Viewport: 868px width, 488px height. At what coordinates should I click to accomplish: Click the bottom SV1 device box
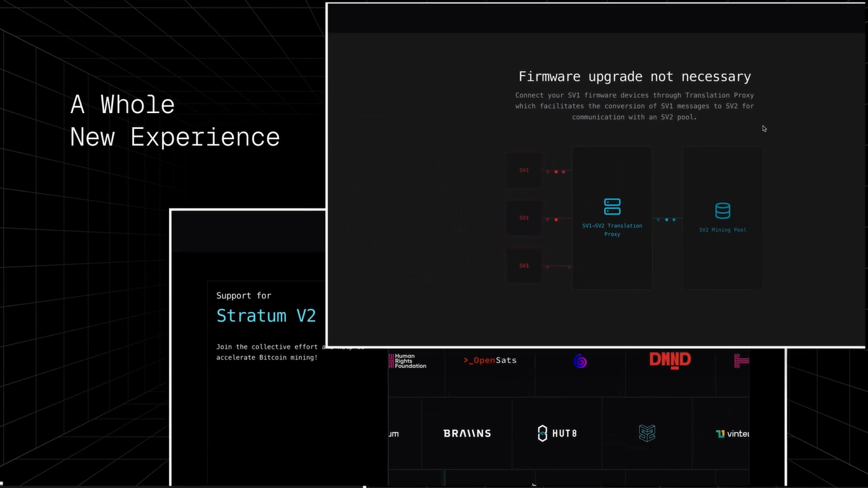[524, 266]
